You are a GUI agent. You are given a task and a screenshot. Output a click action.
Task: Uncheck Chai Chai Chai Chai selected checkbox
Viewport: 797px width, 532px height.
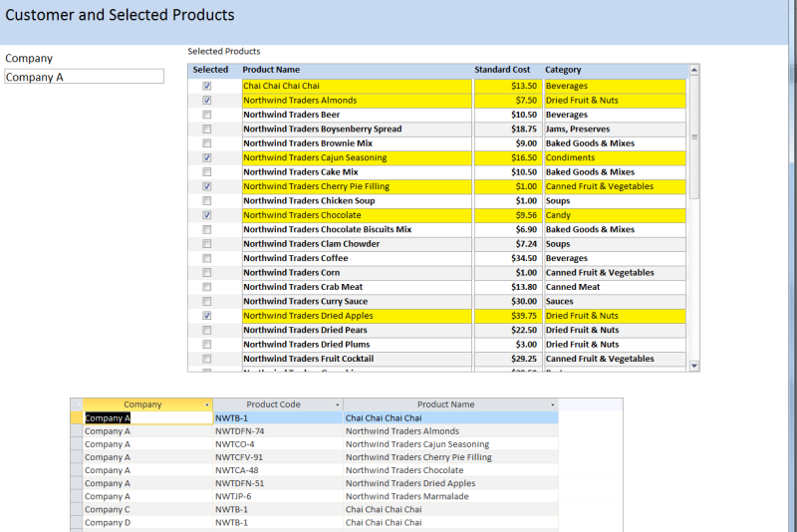pos(207,86)
